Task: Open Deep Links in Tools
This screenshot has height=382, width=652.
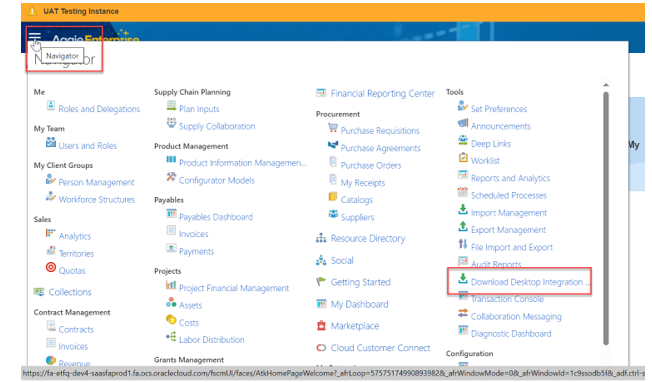Action: [x=491, y=144]
